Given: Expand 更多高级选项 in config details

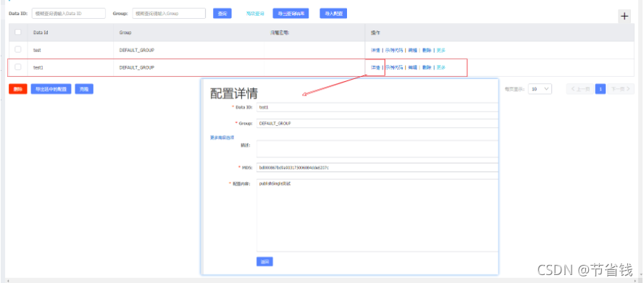Looking at the screenshot, I should [222, 138].
